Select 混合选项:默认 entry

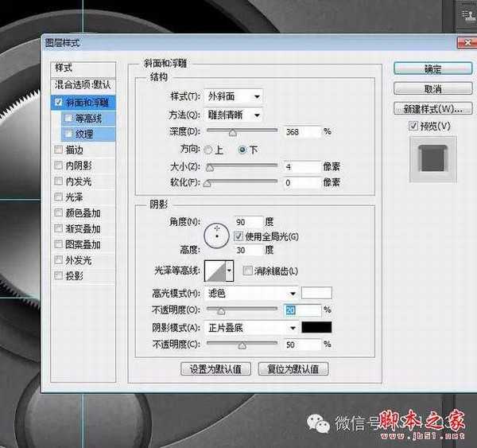pos(83,84)
